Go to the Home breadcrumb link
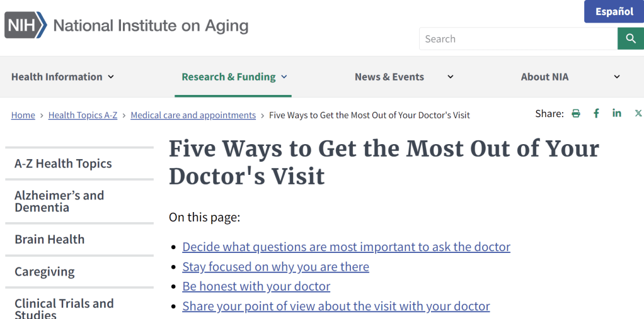This screenshot has width=644, height=319. (23, 115)
